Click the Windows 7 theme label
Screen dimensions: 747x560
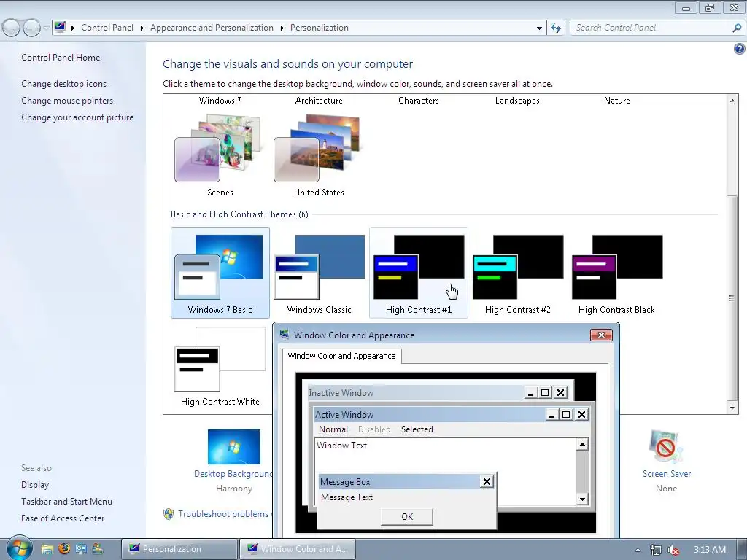pos(220,101)
